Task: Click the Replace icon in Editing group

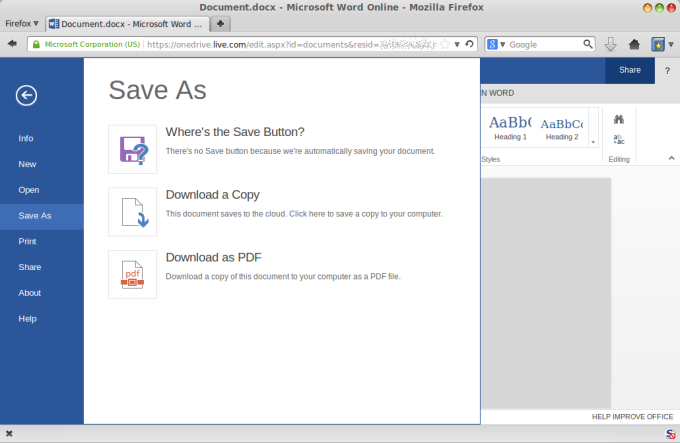Action: 619,139
